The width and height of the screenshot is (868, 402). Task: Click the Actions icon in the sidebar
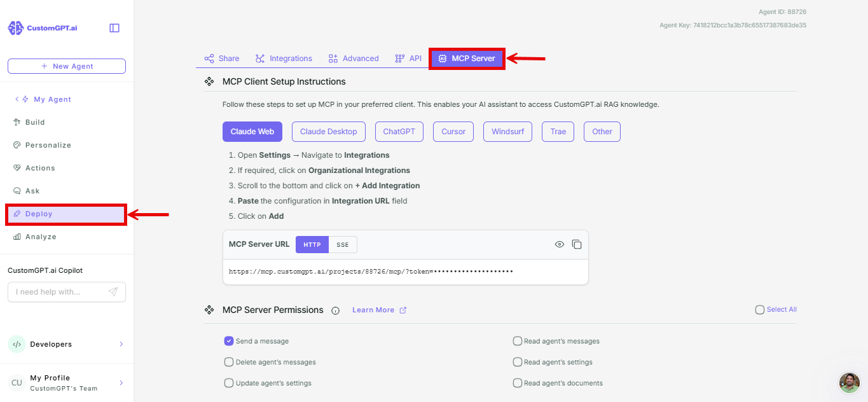17,168
